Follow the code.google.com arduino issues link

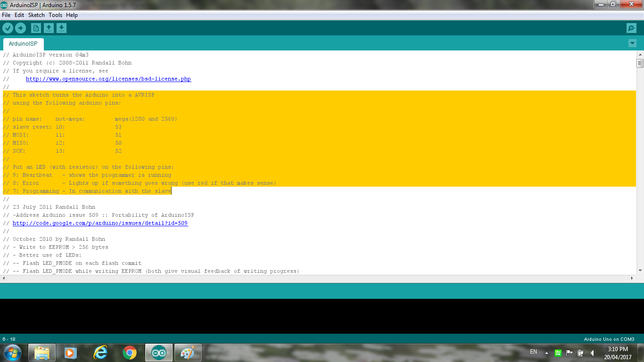[x=100, y=223]
